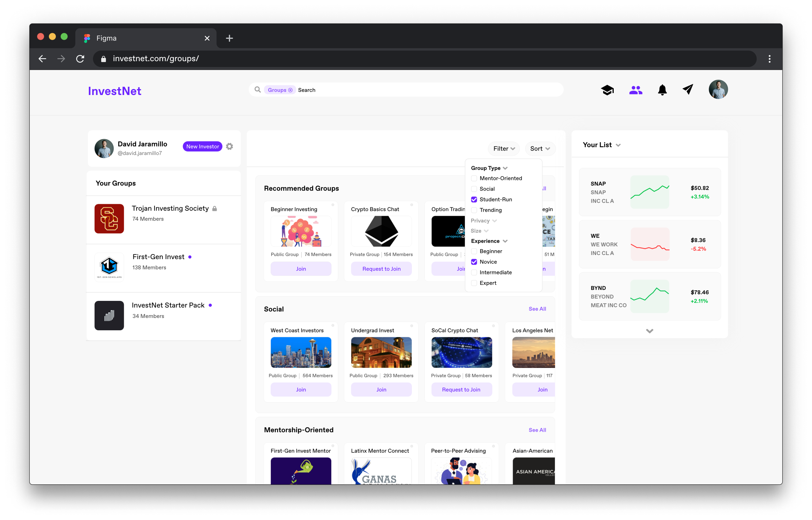Image resolution: width=812 pixels, height=520 pixels.
Task: Request to join Crypto Basics Chat
Action: [x=381, y=269]
